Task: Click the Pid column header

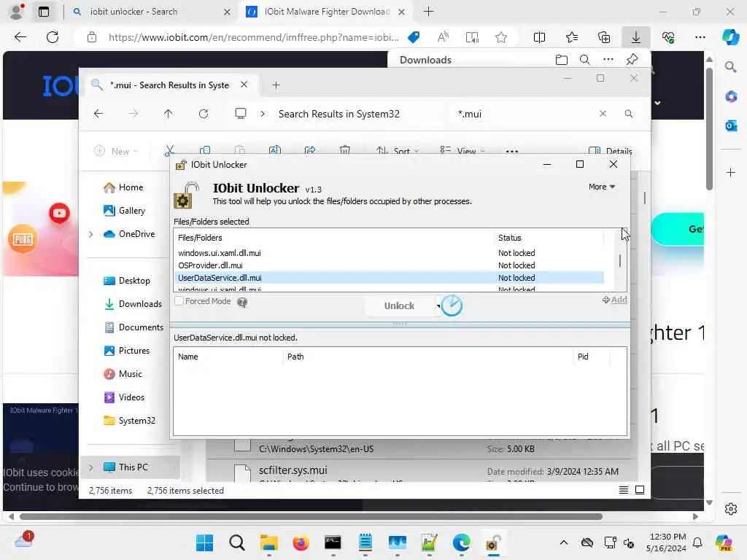Action: tap(591, 357)
